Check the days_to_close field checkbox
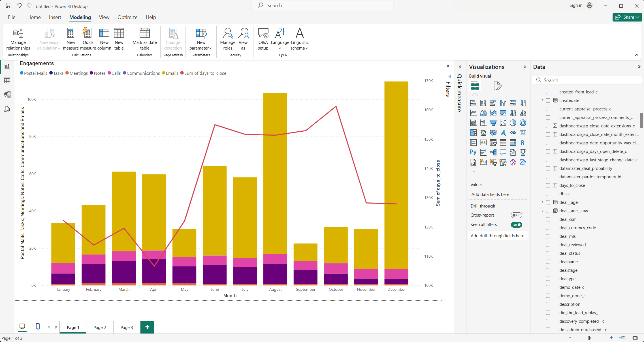Image resolution: width=644 pixels, height=342 pixels. 548,185
